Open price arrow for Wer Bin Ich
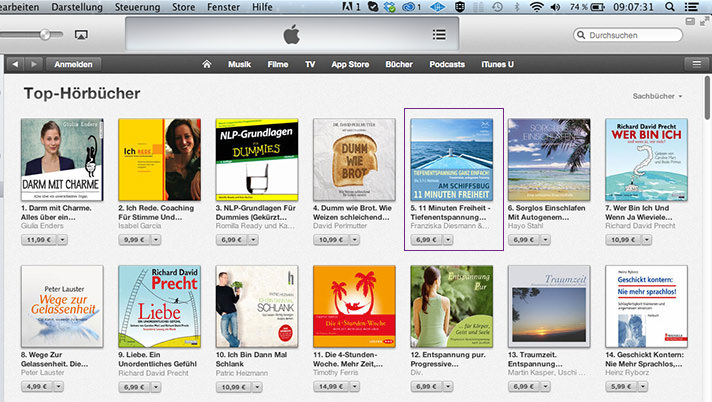712x402 pixels. pyautogui.click(x=647, y=239)
